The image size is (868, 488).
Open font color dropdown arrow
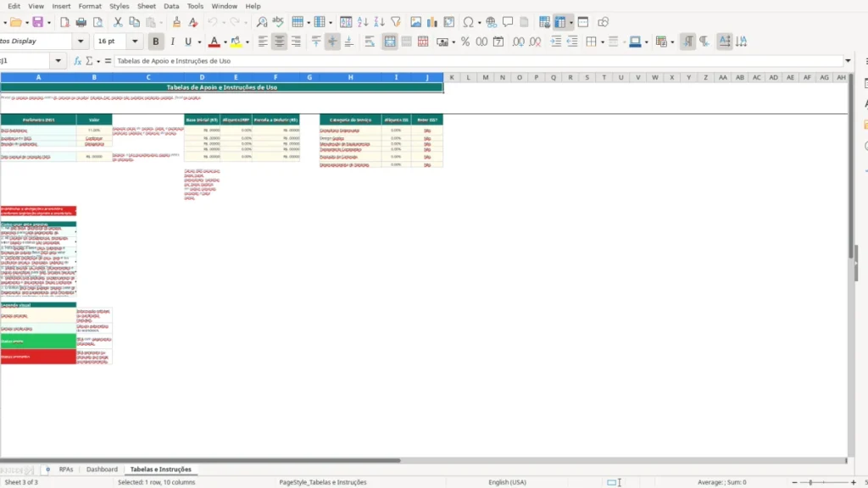tap(225, 42)
